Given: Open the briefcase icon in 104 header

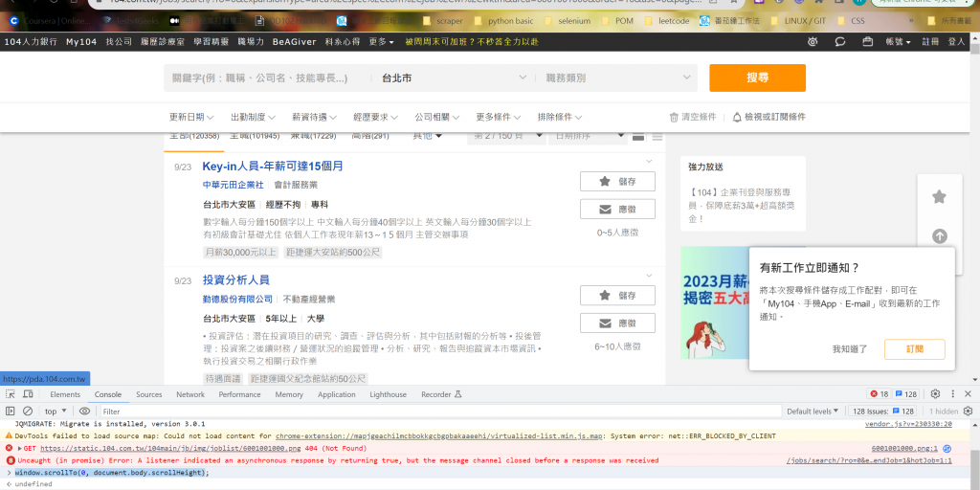Looking at the screenshot, I should click(867, 42).
